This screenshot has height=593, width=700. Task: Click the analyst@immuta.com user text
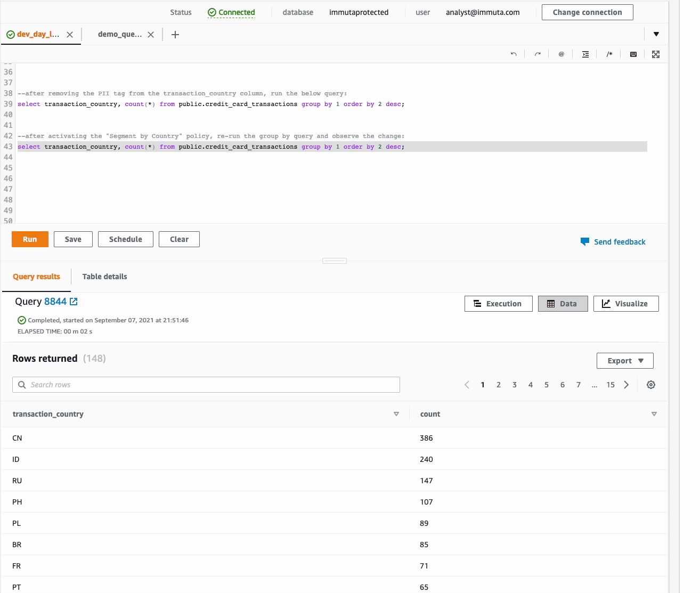point(483,12)
